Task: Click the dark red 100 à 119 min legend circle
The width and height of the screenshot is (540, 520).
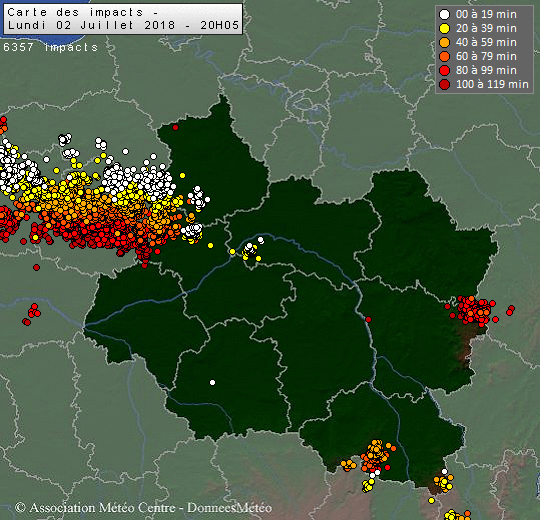Action: coord(445,84)
